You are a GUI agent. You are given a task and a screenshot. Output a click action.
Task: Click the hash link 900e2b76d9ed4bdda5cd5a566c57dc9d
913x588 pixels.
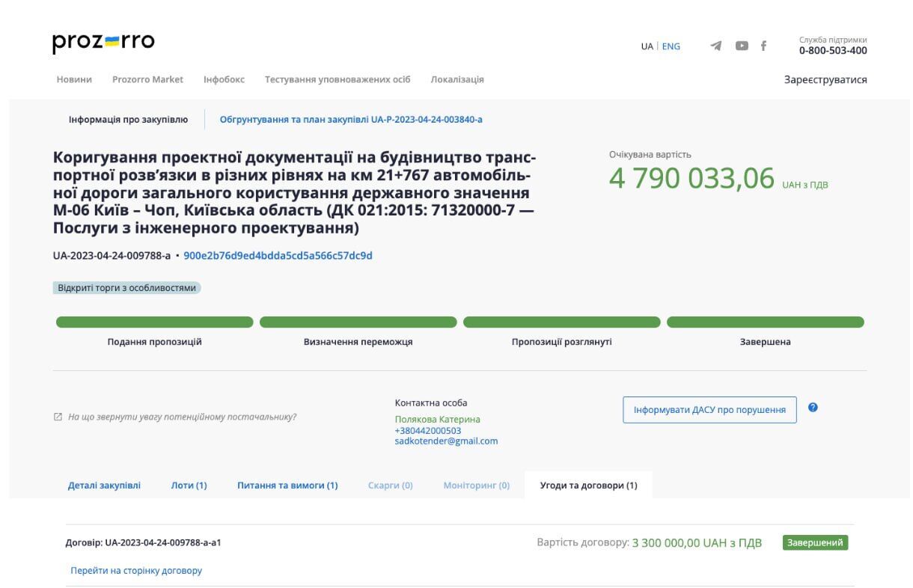click(278, 256)
